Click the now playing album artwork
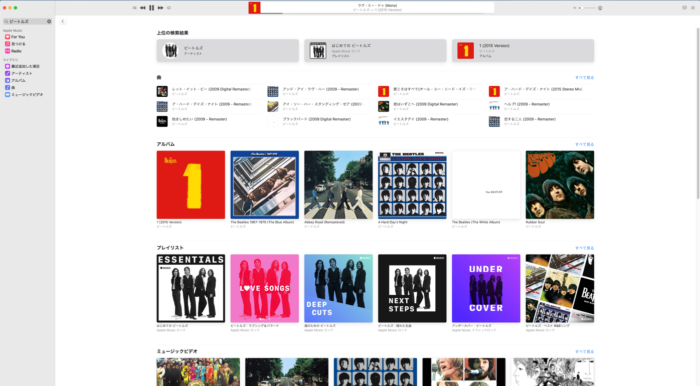 (254, 8)
